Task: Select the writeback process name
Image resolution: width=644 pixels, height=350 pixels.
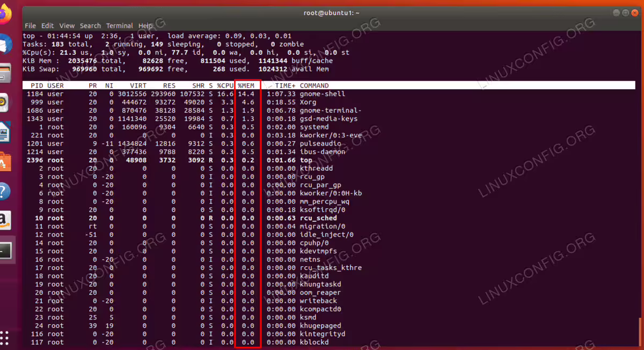Action: [318, 301]
